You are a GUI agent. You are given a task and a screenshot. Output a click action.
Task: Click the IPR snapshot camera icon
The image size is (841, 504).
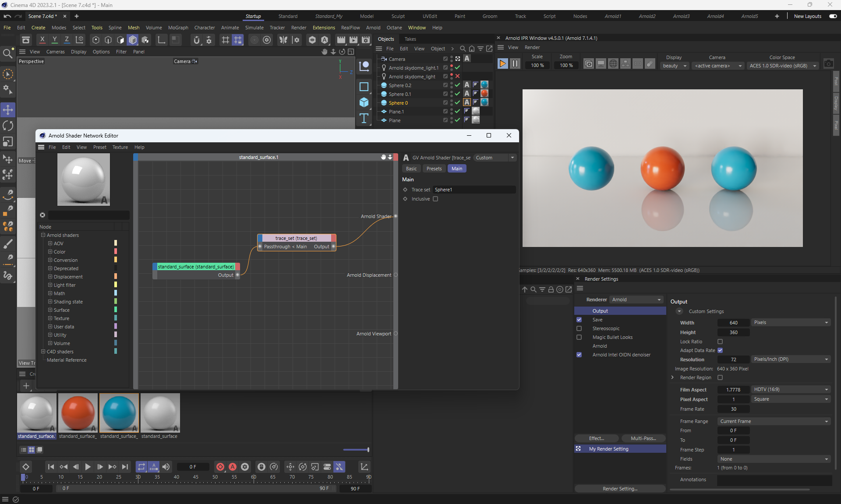point(828,64)
